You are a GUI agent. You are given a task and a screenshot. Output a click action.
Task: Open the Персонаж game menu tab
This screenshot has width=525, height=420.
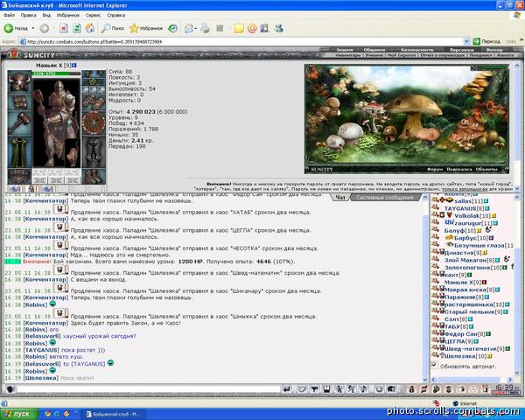pyautogui.click(x=461, y=50)
